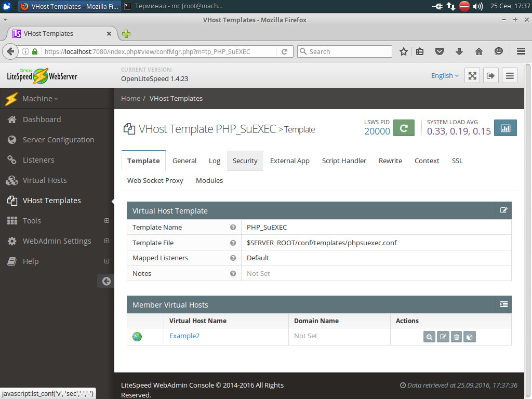
Task: Switch to Web Socket Proxy tab
Action: (155, 180)
